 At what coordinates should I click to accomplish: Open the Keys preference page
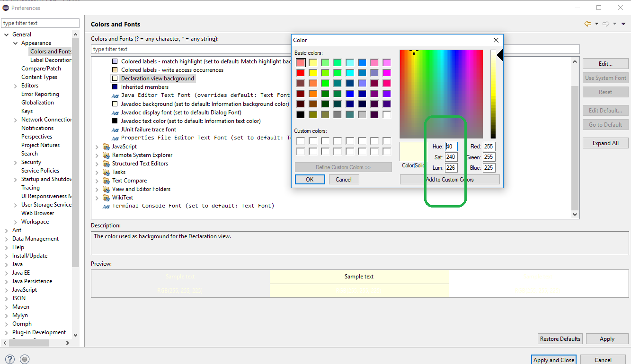click(x=27, y=111)
